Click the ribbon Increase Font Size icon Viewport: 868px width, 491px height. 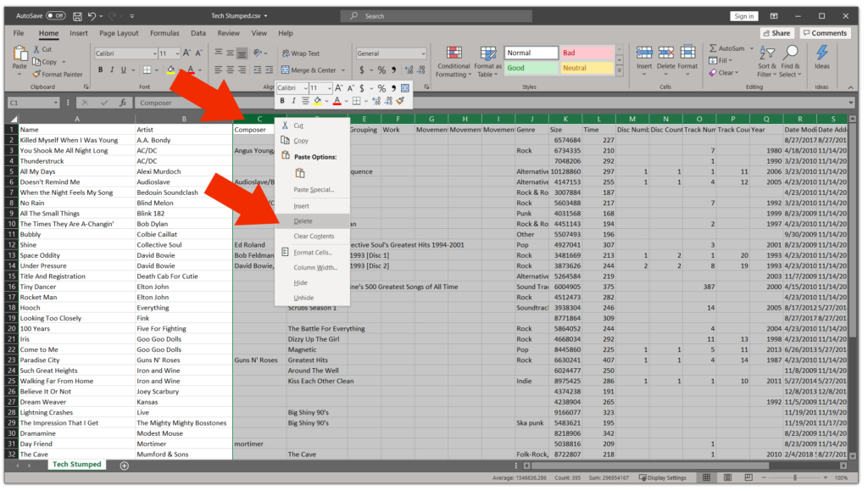tap(186, 53)
